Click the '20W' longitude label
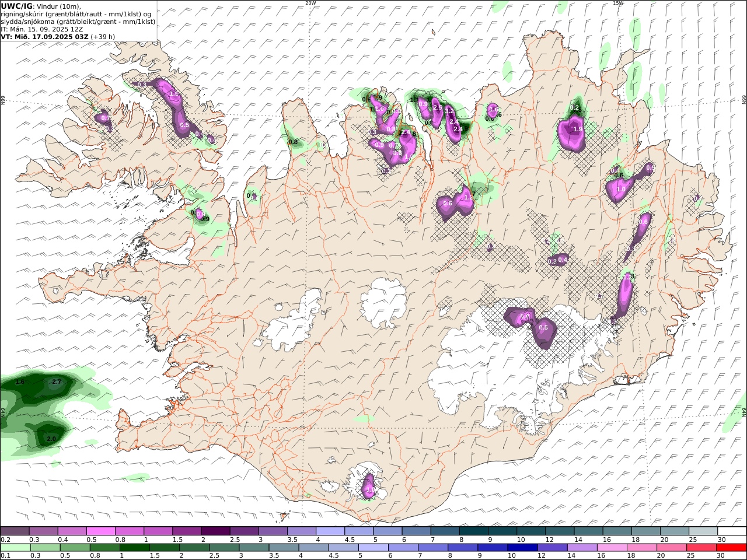 311,3
